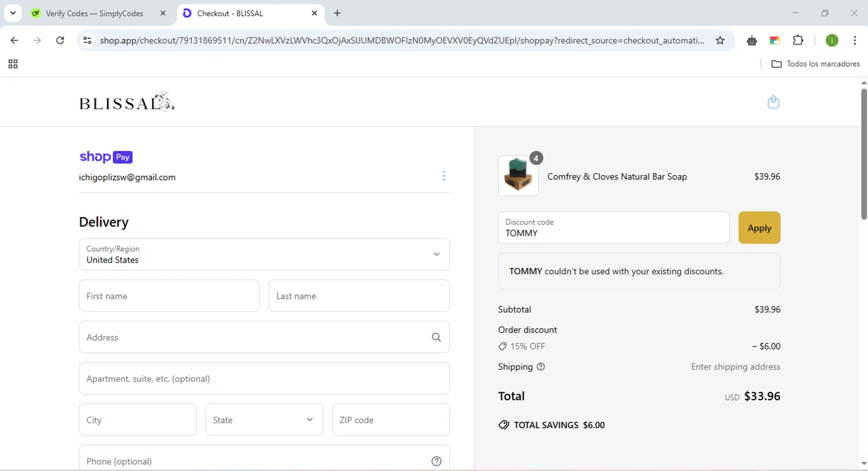Apply the TOMMY discount code
This screenshot has height=471, width=868.
[759, 228]
